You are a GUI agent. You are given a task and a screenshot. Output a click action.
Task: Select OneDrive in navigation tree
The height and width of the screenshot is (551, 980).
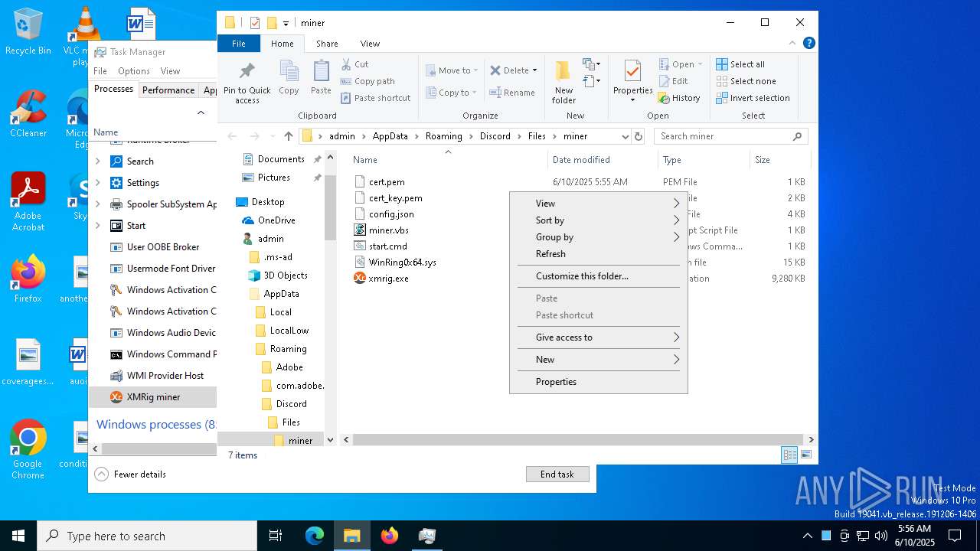point(276,220)
